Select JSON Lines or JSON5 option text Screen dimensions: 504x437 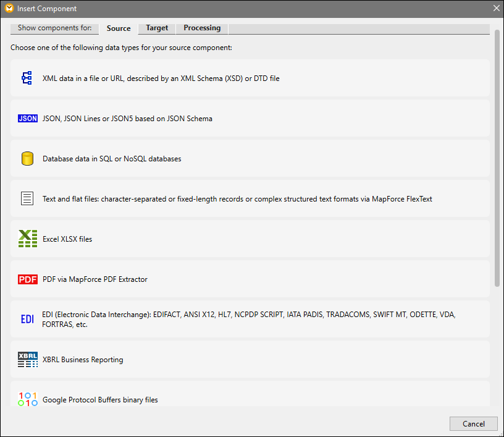click(x=127, y=119)
